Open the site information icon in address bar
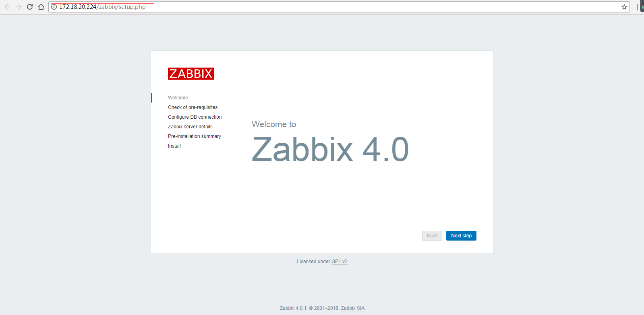 54,7
